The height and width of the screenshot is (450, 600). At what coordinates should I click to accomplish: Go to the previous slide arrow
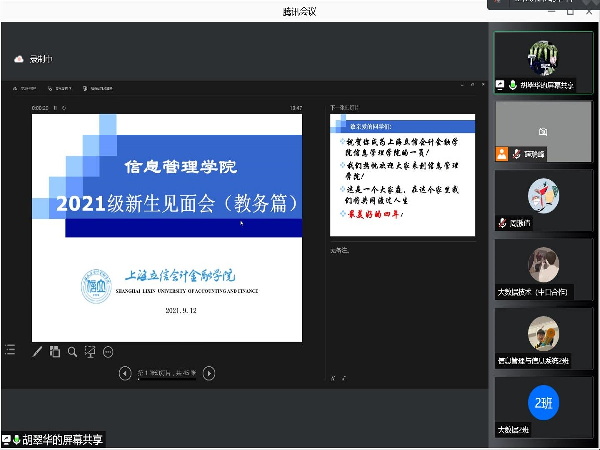125,373
